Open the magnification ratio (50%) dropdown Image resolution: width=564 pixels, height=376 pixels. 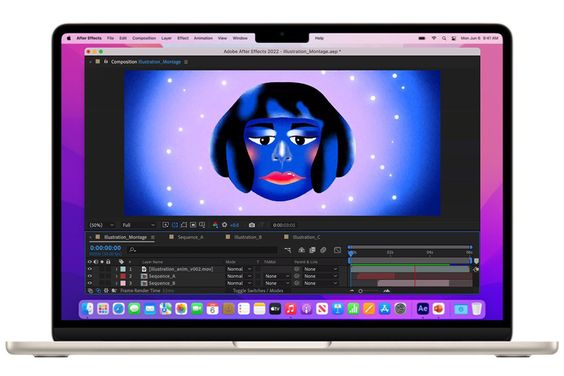click(x=101, y=225)
